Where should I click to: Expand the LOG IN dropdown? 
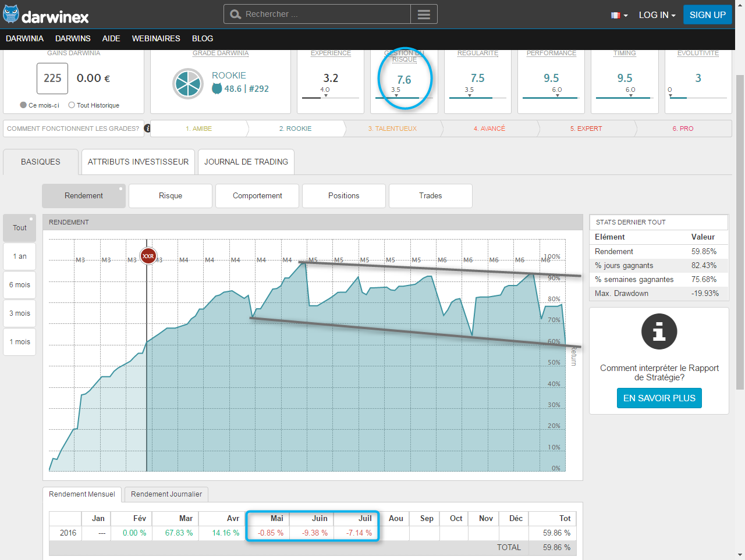(657, 15)
